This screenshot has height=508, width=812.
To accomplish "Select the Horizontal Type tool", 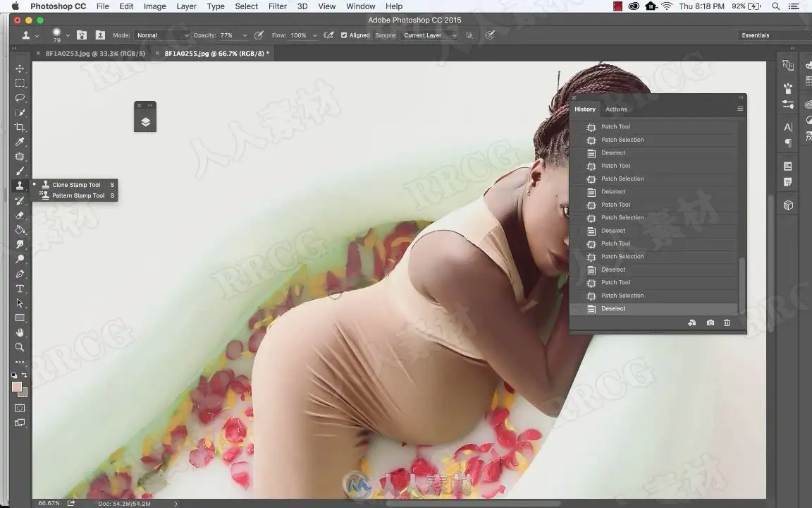I will (x=20, y=288).
